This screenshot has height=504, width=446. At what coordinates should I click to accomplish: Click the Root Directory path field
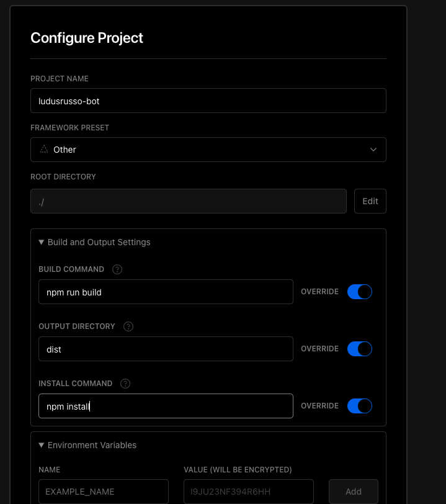(x=188, y=201)
